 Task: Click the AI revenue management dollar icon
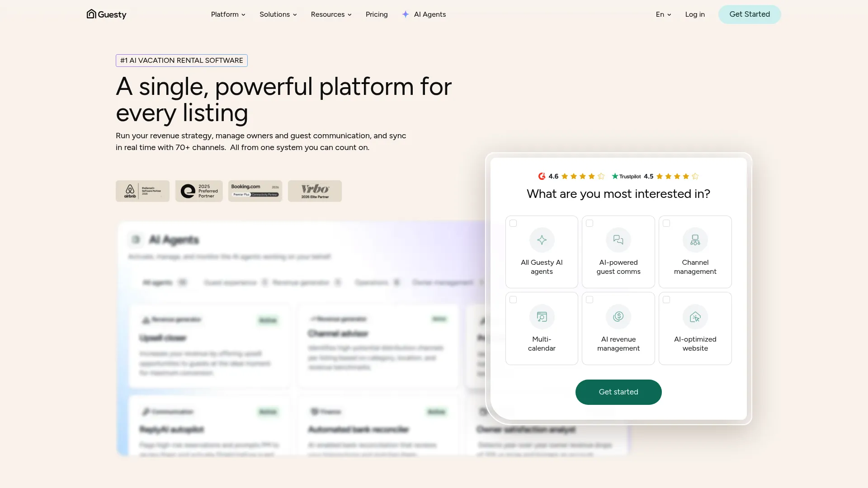[618, 317]
